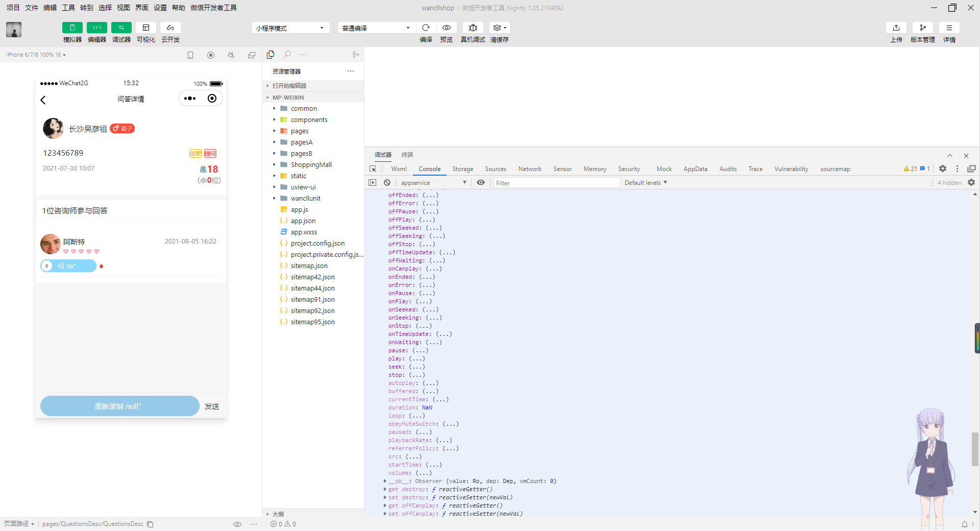This screenshot has height=531, width=980.
Task: Click the console Filter input field
Action: (556, 183)
